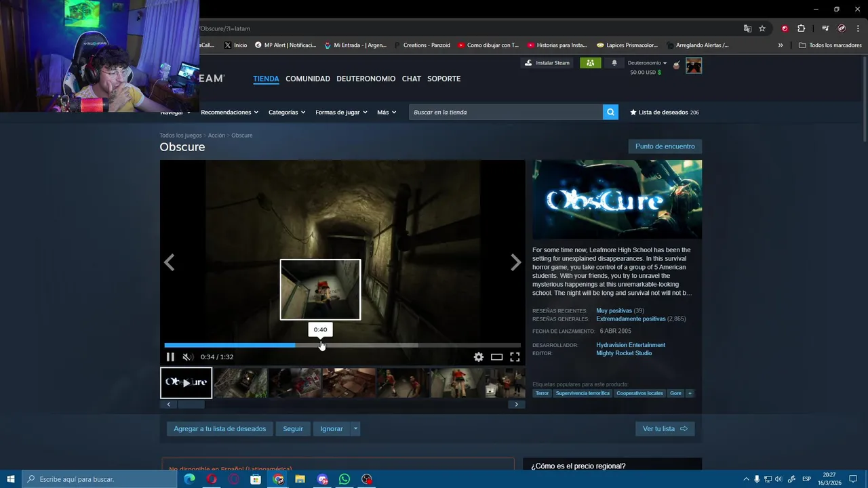This screenshot has height=488, width=868.
Task: Open Extremadamente positivas reviews link
Action: click(x=631, y=319)
